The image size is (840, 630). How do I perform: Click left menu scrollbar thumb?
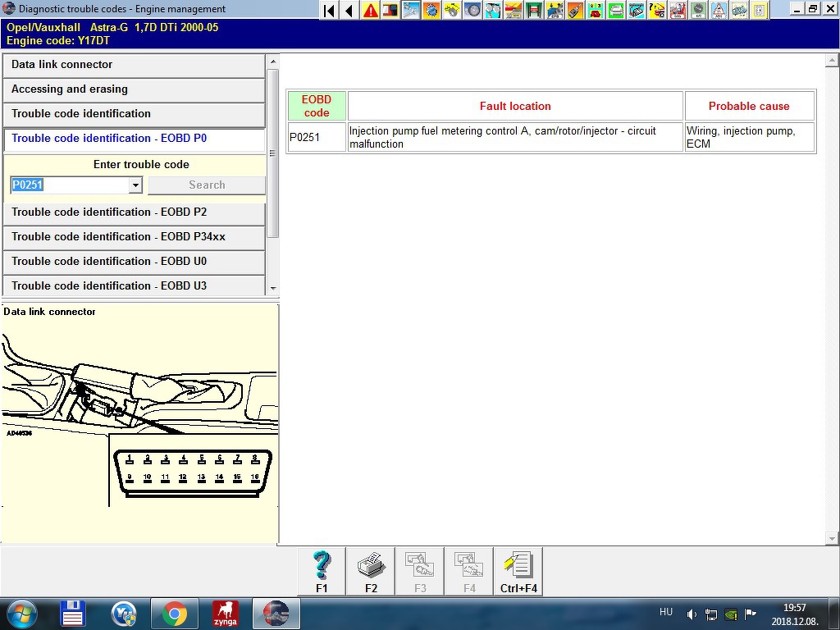tap(273, 153)
